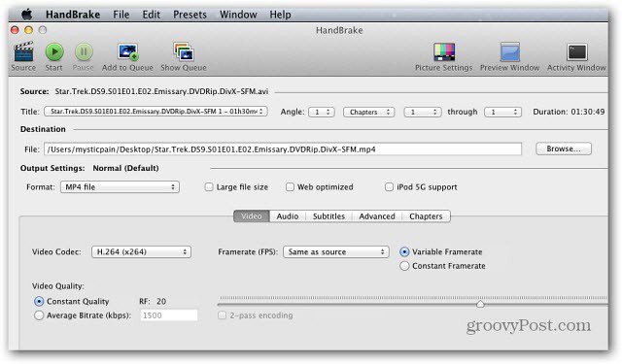This screenshot has width=622, height=364.
Task: Enable the Web optimized checkbox
Action: point(290,187)
